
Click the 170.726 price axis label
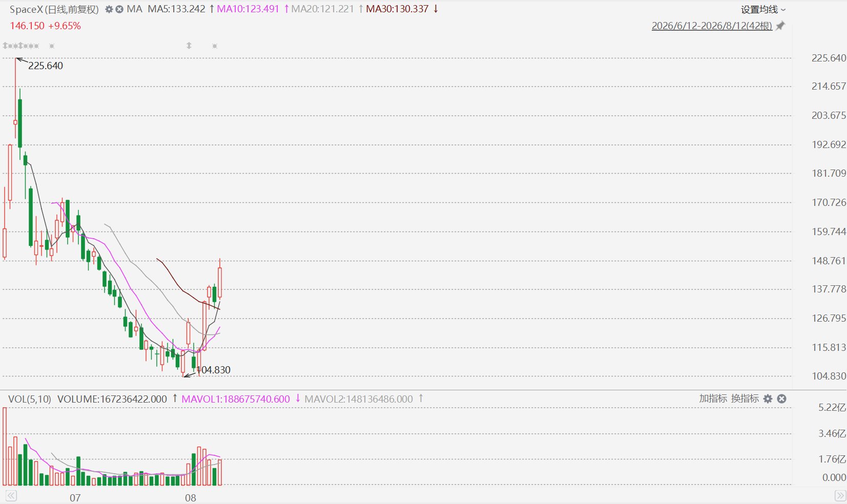pyautogui.click(x=829, y=202)
